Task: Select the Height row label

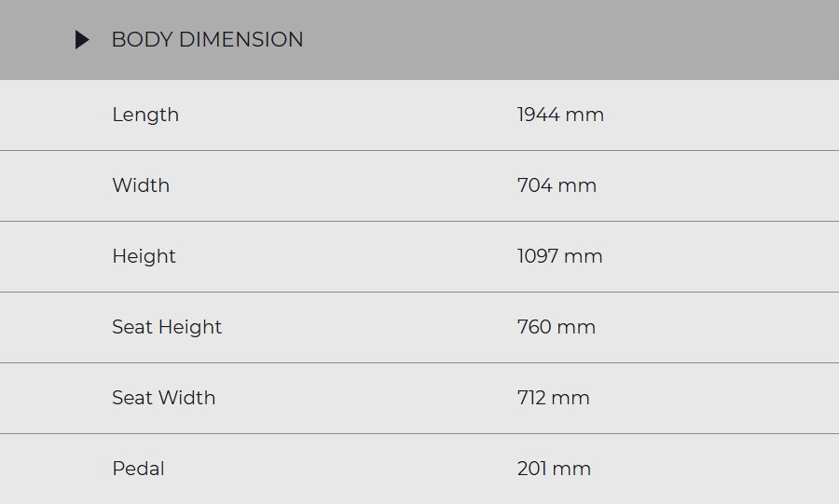Action: click(x=144, y=256)
